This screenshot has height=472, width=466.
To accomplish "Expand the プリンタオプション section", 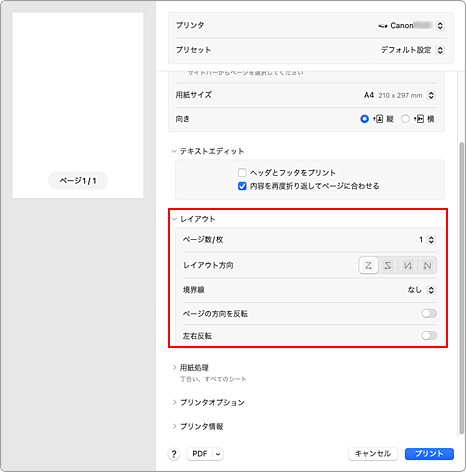I will pyautogui.click(x=174, y=402).
